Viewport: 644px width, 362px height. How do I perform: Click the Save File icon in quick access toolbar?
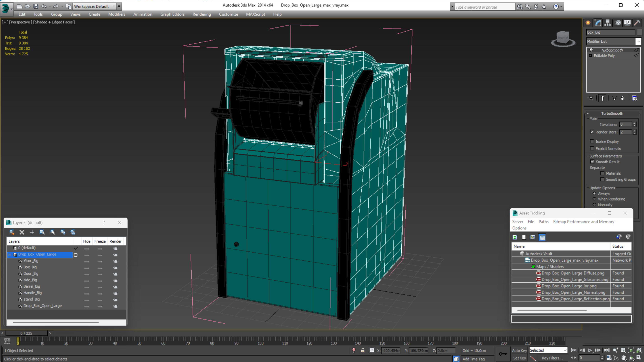coord(36,6)
